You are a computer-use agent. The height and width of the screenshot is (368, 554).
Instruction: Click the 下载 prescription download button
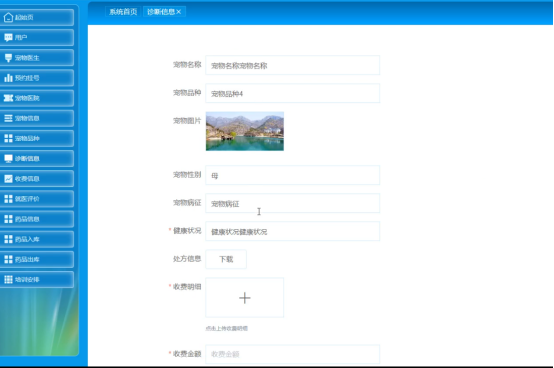[226, 259]
